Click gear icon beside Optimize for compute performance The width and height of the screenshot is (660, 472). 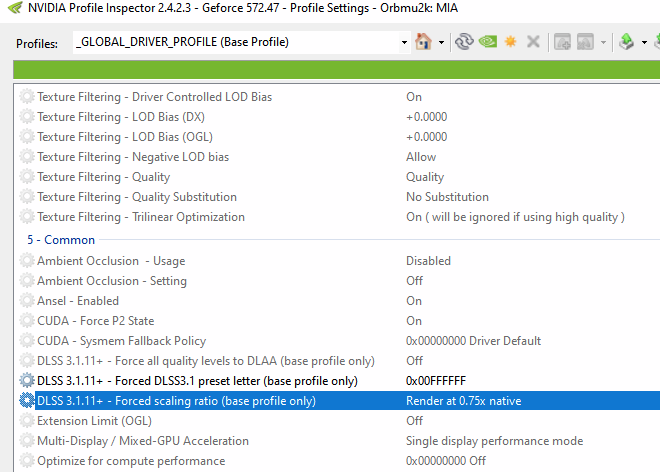pos(27,461)
